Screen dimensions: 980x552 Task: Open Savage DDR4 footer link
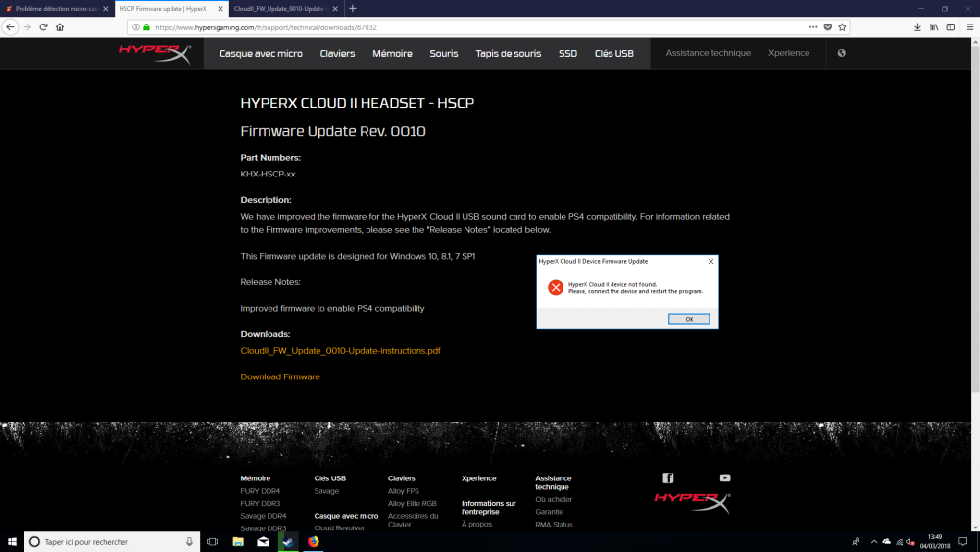point(263,516)
